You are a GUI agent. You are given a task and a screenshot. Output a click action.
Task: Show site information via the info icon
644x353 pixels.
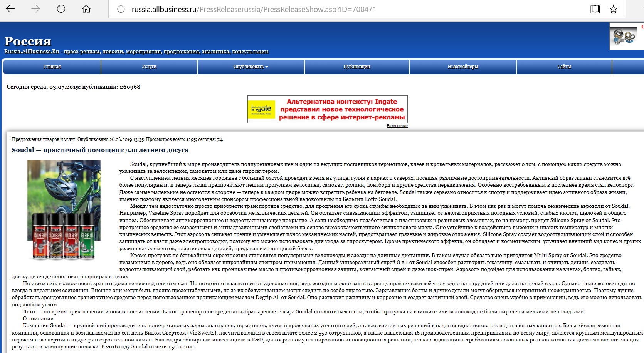pos(121,9)
